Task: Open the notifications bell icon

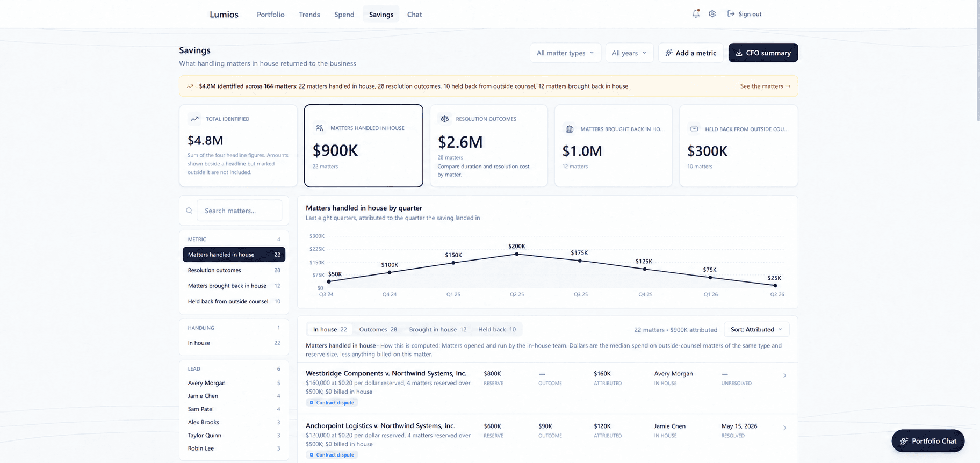Action: click(696, 14)
